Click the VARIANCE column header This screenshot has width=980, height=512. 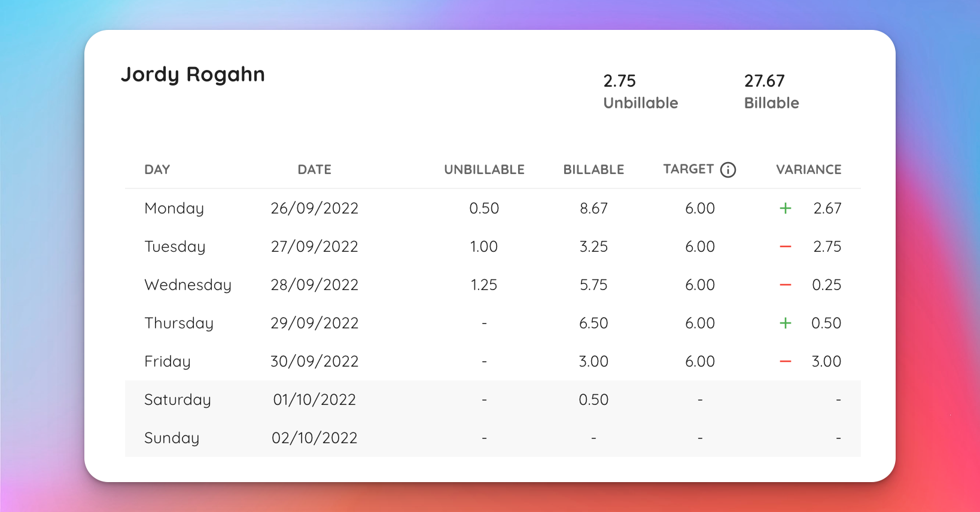[809, 170]
